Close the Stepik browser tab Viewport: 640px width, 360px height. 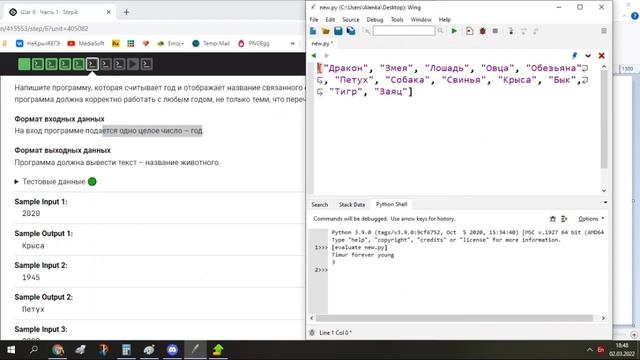point(109,12)
